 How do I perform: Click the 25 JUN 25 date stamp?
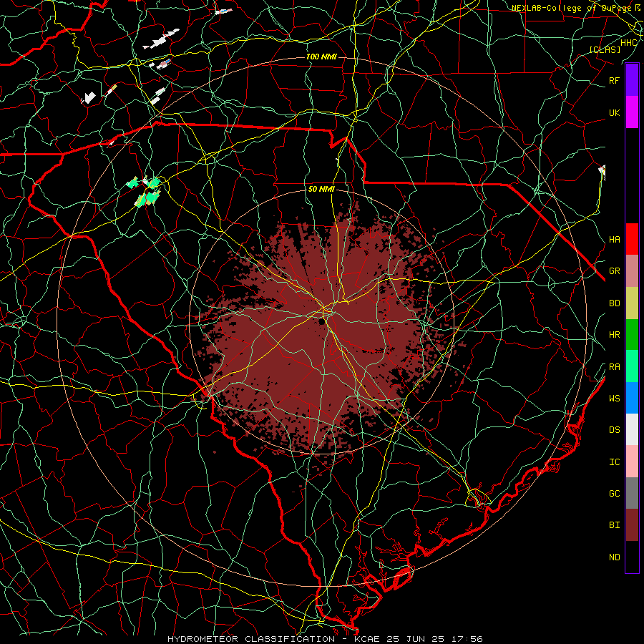[x=416, y=639]
